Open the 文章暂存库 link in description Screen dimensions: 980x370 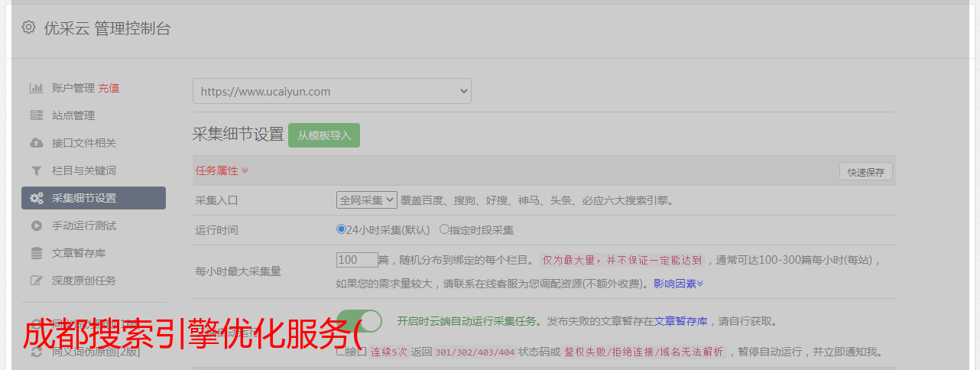click(681, 321)
